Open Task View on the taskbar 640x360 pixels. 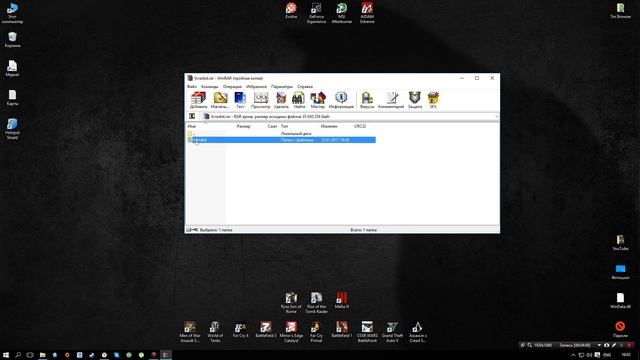coord(30,355)
